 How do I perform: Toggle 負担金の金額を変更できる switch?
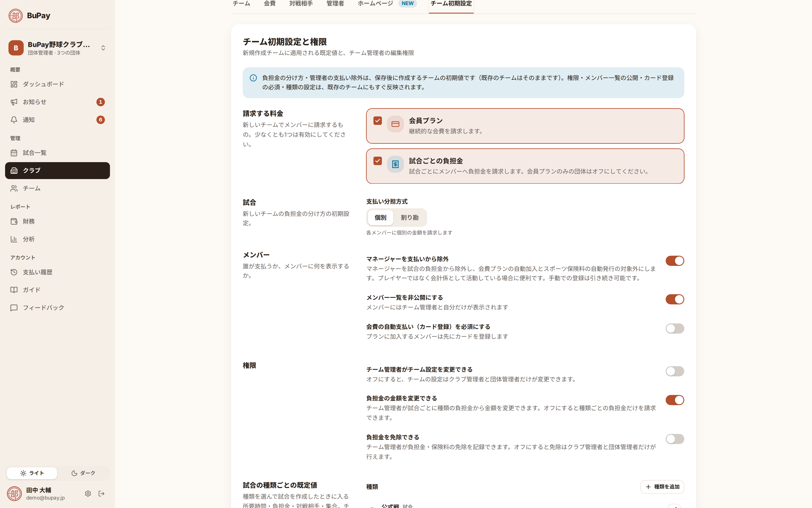pyautogui.click(x=675, y=400)
